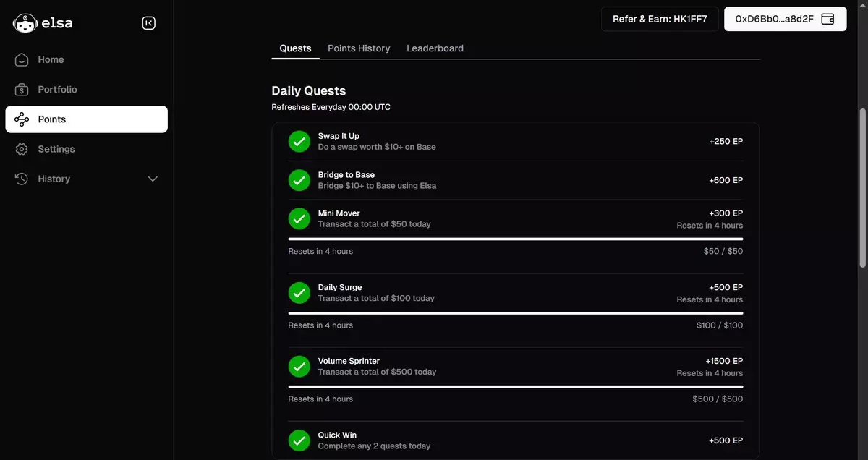Click the Elsa robot logo icon
The width and height of the screenshot is (868, 460).
click(x=25, y=23)
